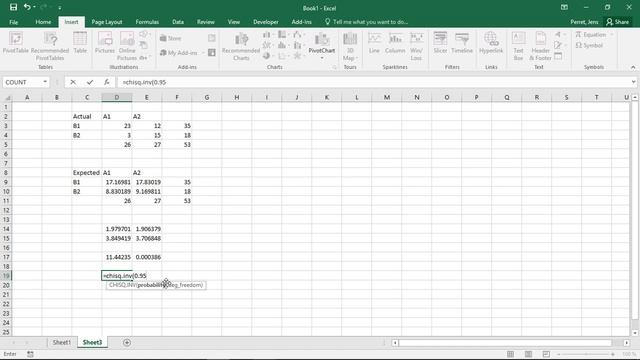
Task: Customize the Quick Access Toolbar dropdown
Action: click(60, 8)
